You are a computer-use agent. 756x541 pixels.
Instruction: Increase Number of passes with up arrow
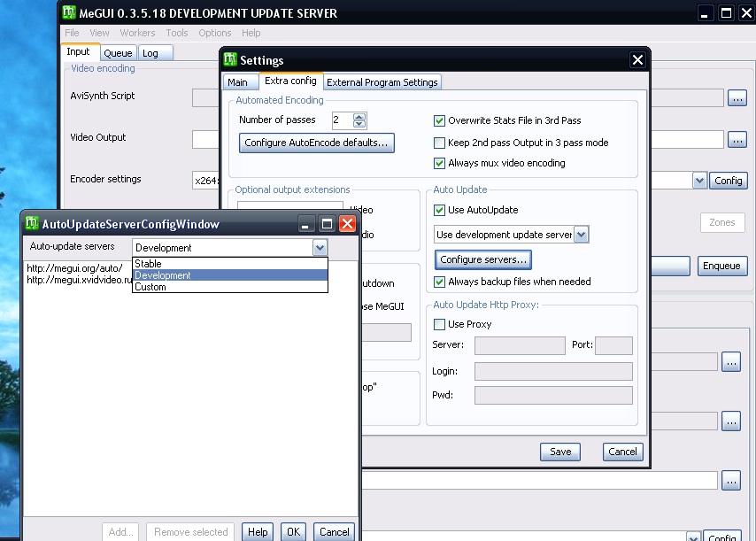pyautogui.click(x=359, y=117)
